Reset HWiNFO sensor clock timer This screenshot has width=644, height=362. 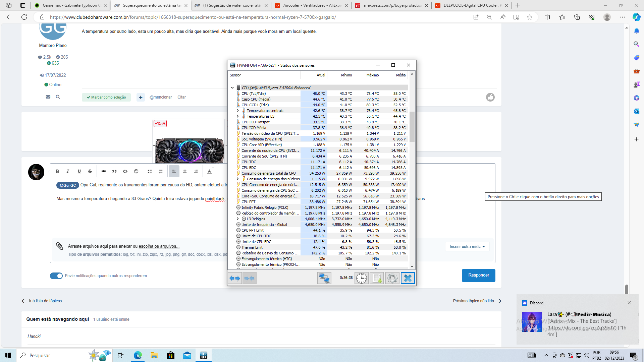point(362,278)
